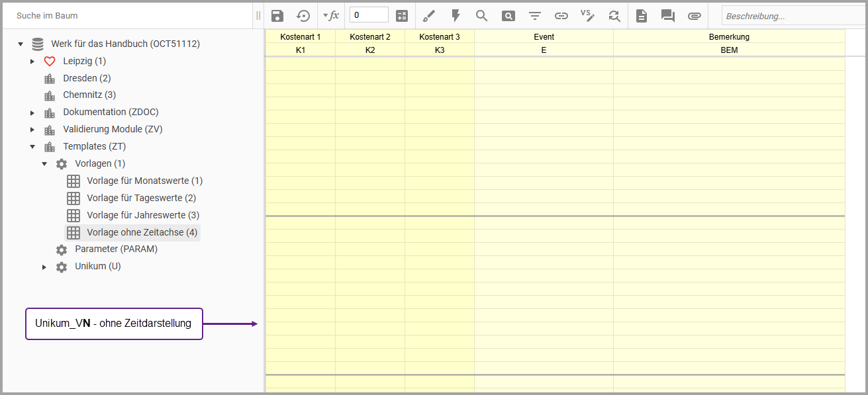Viewport: 868px width, 395px height.
Task: Select Parameter (PARAM) in the tree
Action: [x=116, y=249]
